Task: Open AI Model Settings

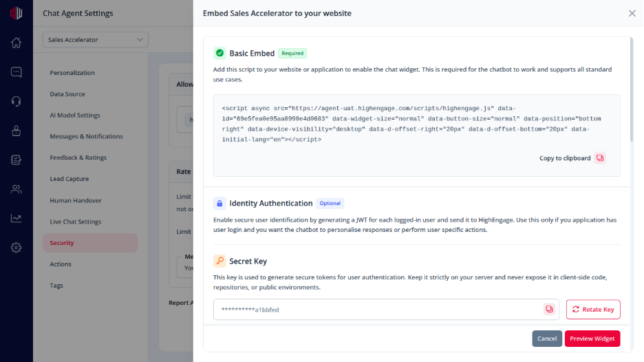Action: (x=75, y=116)
